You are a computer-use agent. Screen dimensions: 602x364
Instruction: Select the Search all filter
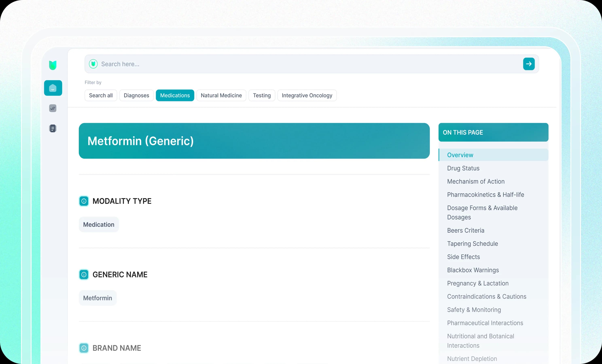pos(101,95)
